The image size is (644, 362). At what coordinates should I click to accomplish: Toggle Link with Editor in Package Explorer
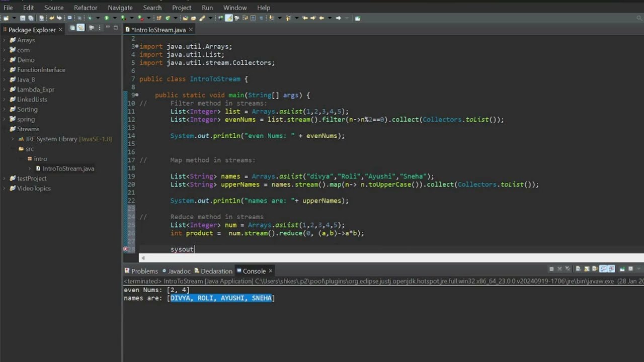coord(80,28)
